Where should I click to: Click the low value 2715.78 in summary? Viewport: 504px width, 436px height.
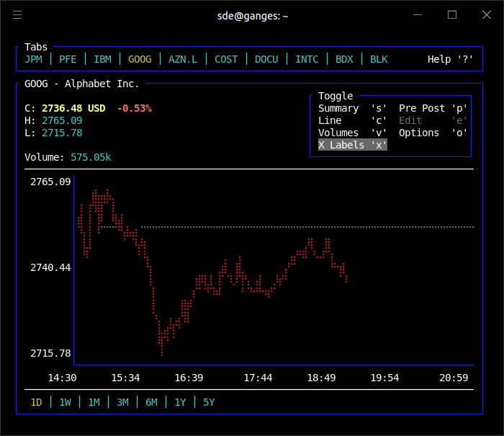[62, 133]
